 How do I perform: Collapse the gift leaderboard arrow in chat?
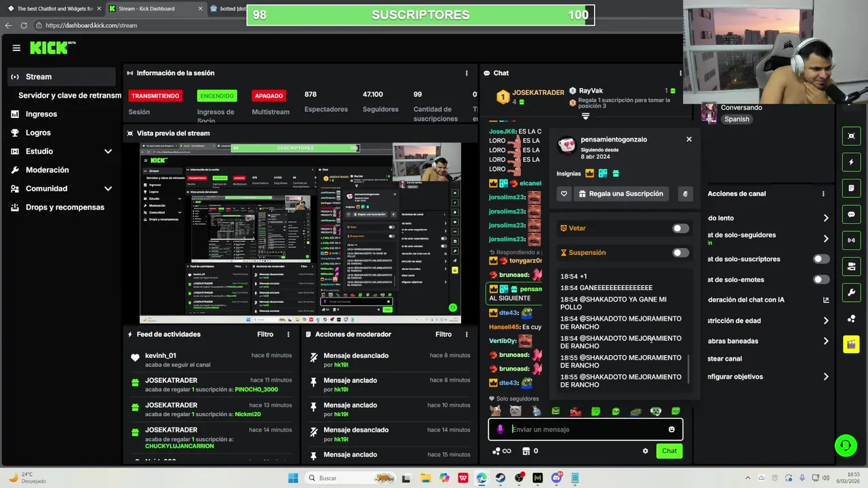[x=585, y=117]
